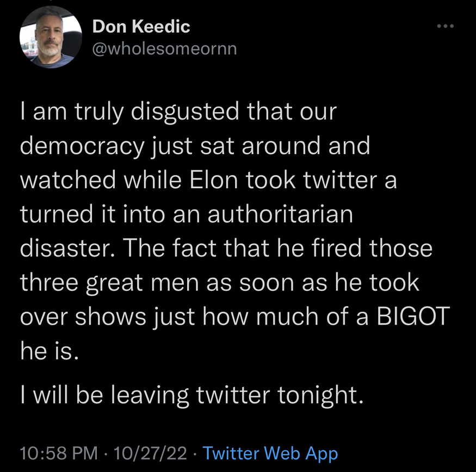476x472 pixels.
Task: Open the three-dot more options menu
Action: point(444,26)
